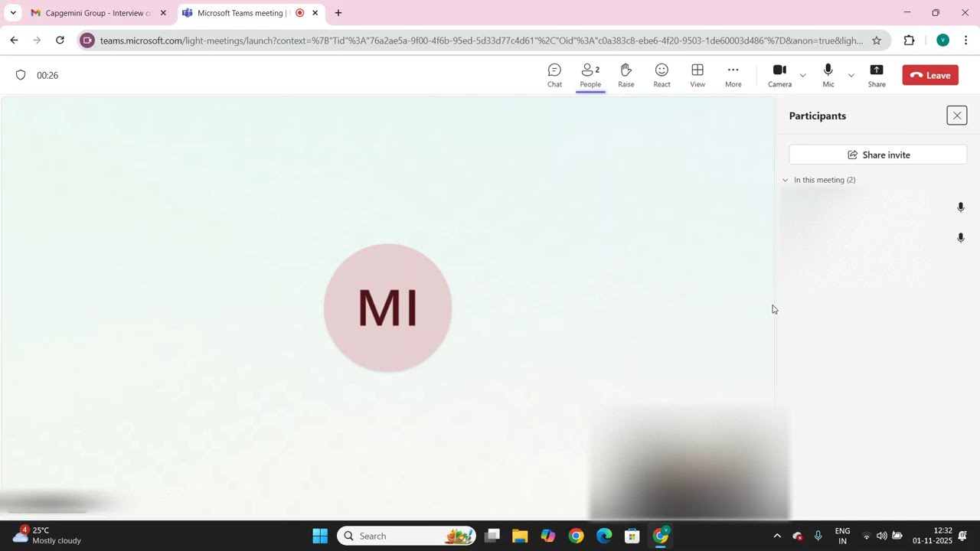Open the Chrome profile avatar
Screen dimensions: 980x551
pyautogui.click(x=942, y=41)
